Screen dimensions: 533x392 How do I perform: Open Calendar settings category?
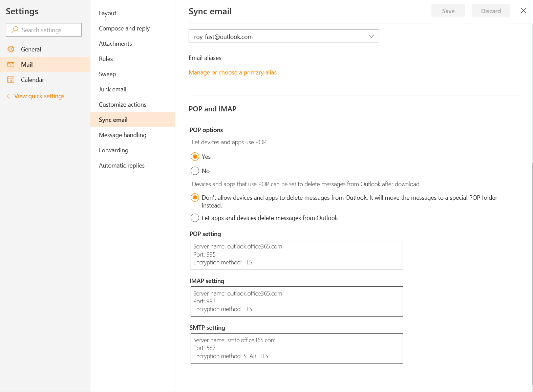tap(45, 80)
